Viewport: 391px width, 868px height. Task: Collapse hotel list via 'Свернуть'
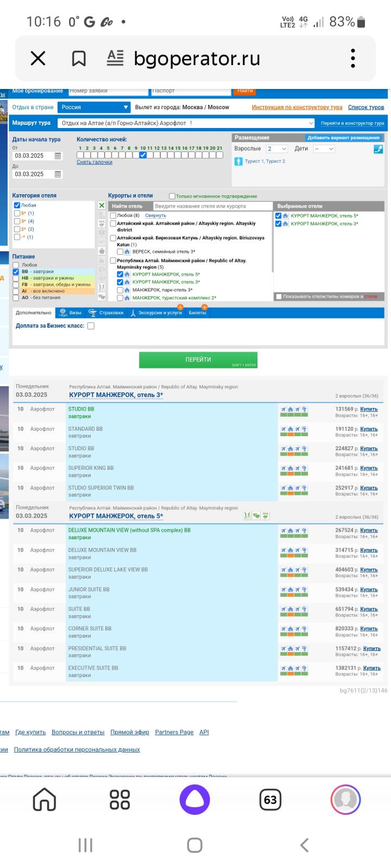(x=155, y=216)
